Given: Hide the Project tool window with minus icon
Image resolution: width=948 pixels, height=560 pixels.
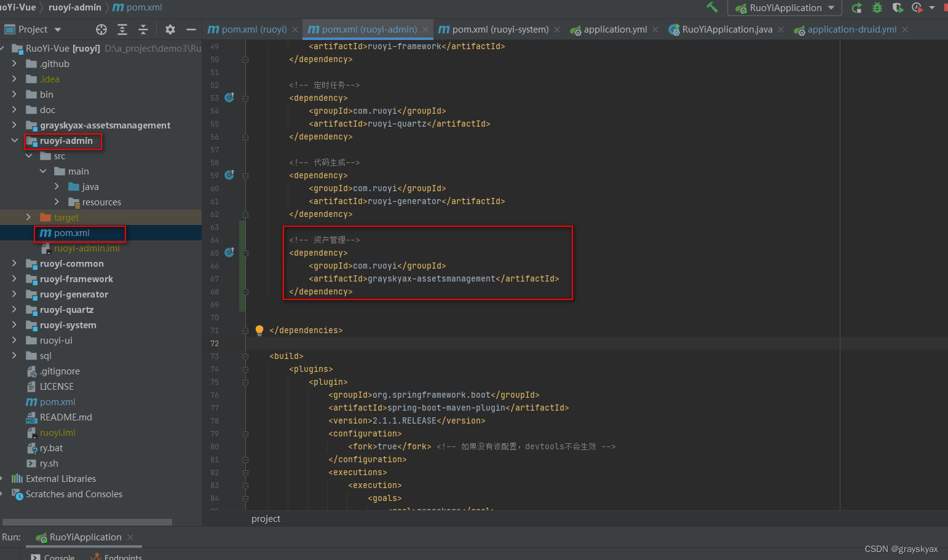Looking at the screenshot, I should point(191,30).
